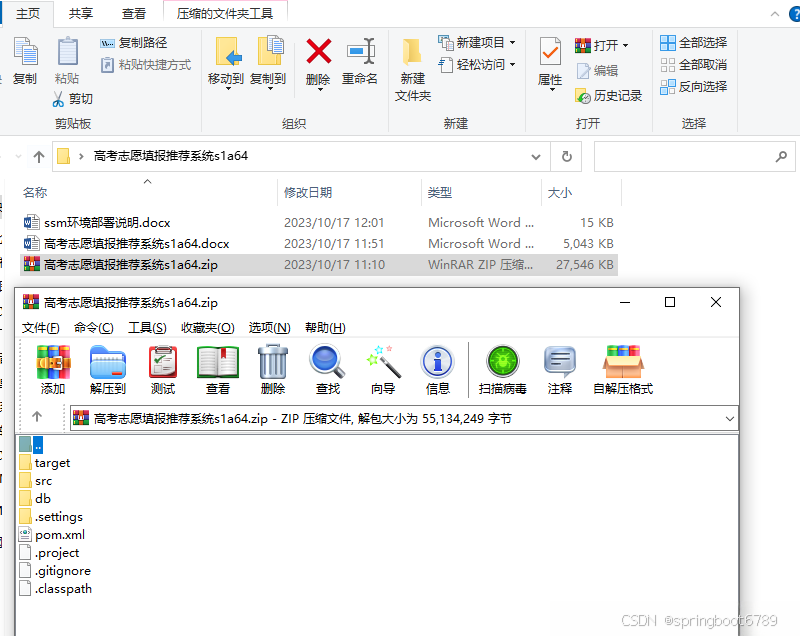
Task: Click Paste shortcut (粘贴快捷方式)
Action: pos(146,65)
